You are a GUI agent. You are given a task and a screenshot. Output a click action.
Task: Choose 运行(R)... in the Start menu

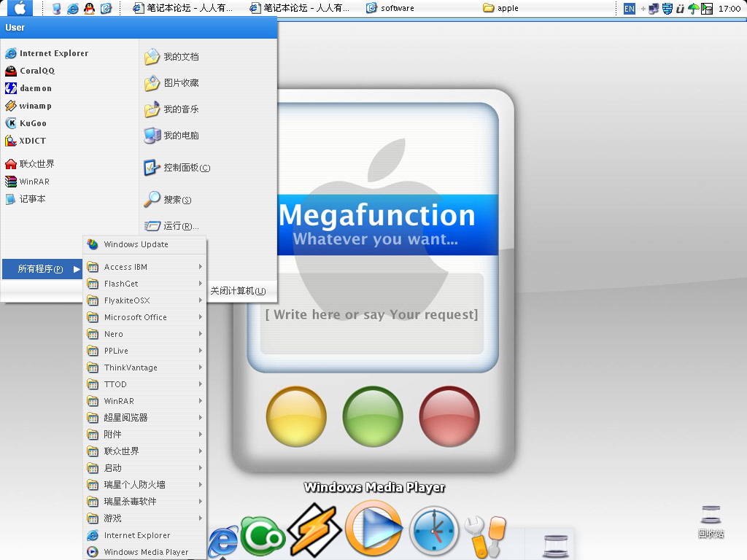click(x=171, y=226)
